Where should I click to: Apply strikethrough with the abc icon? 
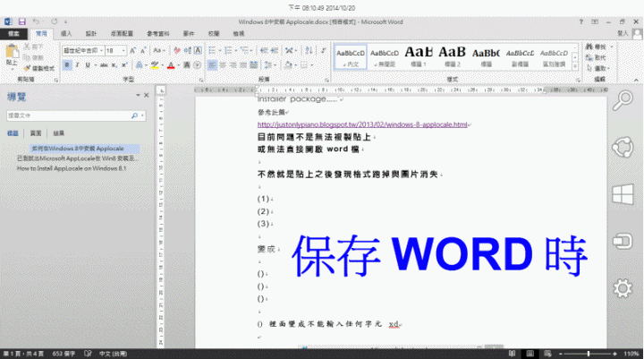click(104, 65)
